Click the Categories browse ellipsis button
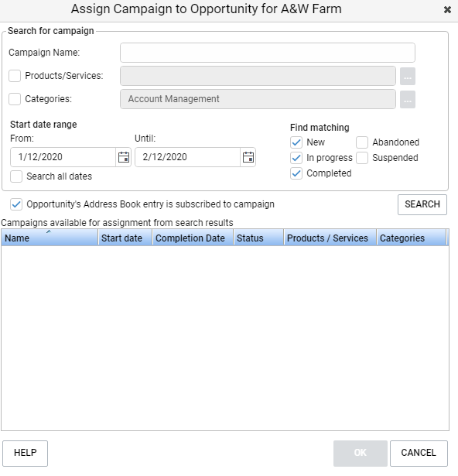This screenshot has width=458, height=476. click(x=407, y=100)
